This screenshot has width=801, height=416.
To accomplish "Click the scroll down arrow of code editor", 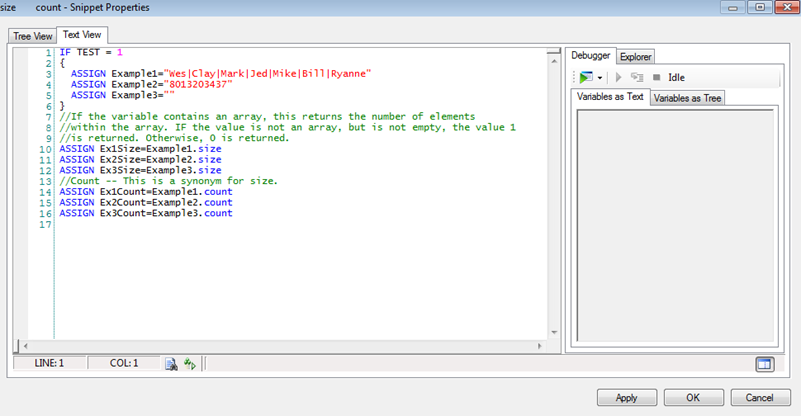I will pos(555,332).
